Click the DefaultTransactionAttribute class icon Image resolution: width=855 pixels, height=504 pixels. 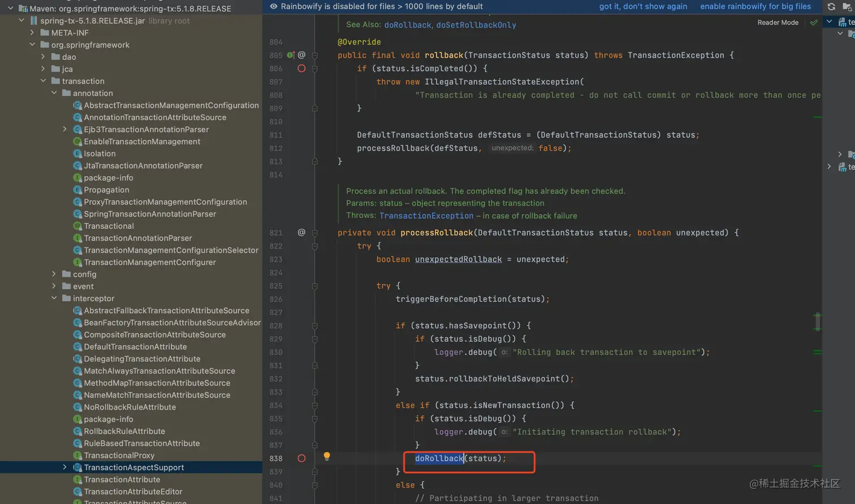77,347
